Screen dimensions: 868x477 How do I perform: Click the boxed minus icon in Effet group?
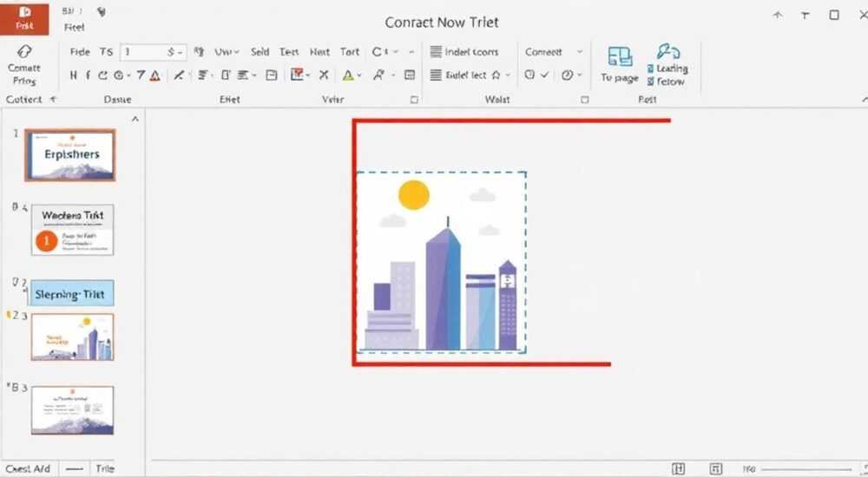point(271,75)
